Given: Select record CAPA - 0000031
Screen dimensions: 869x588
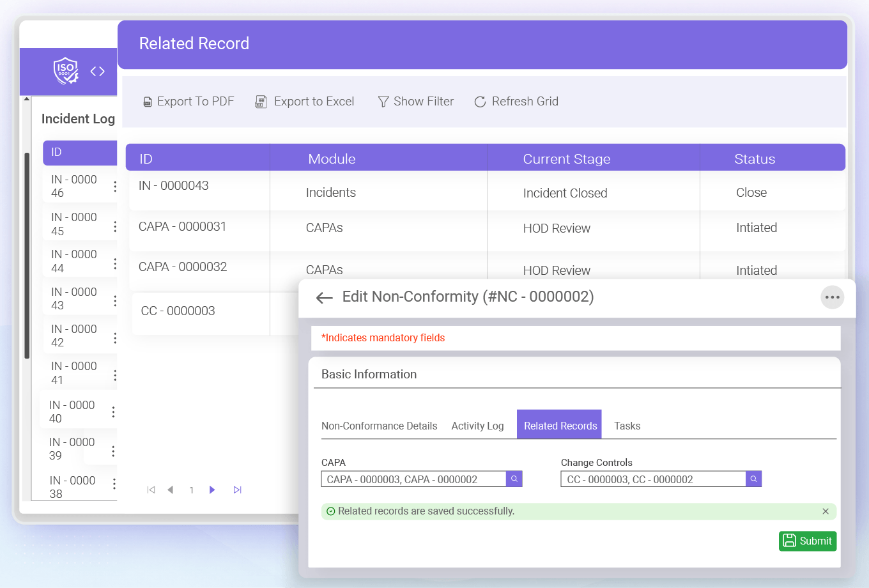Looking at the screenshot, I should click(183, 226).
